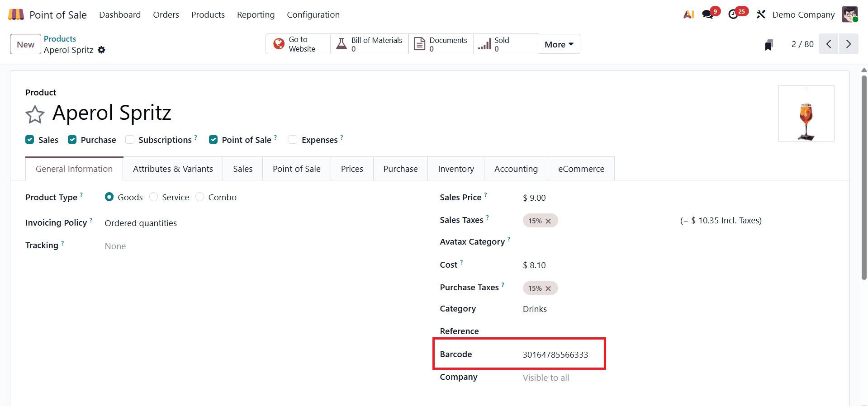Switch to the Accounting tab
The width and height of the screenshot is (868, 406).
[x=516, y=169]
